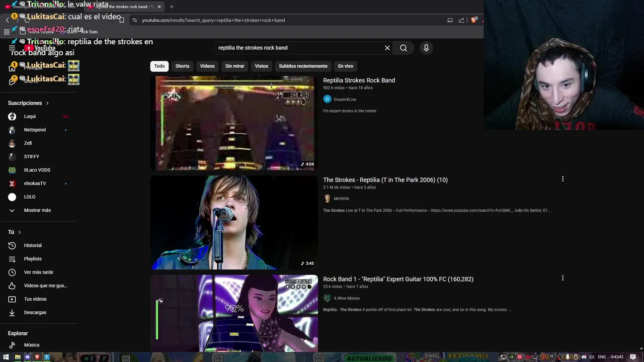This screenshot has width=644, height=362.
Task: Open singer at microphone thumbnail
Action: click(234, 222)
